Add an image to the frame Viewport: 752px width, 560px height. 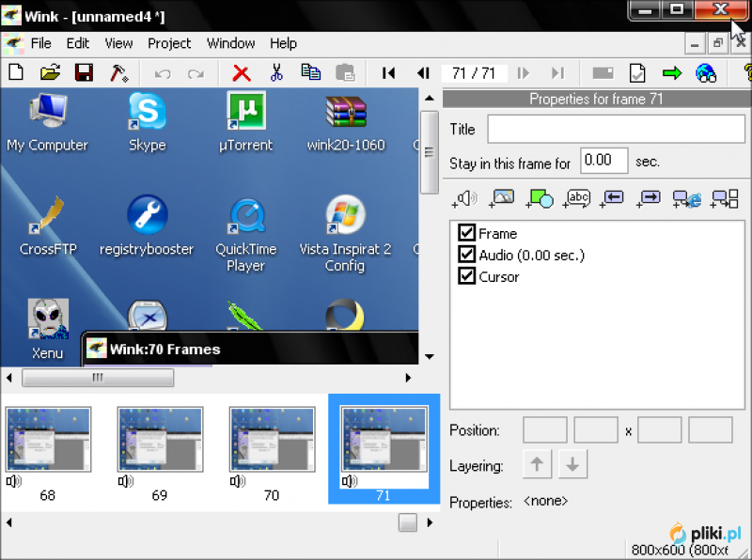pyautogui.click(x=501, y=198)
